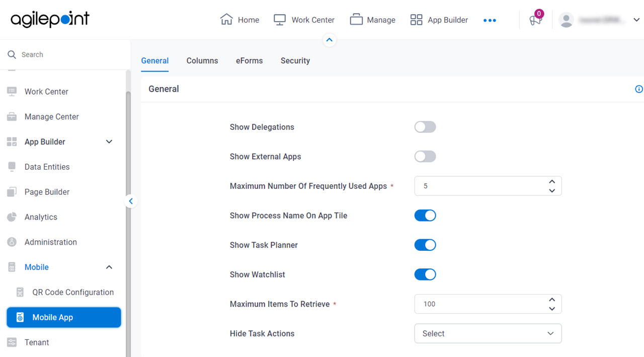The image size is (644, 357).
Task: Click the Mobile sidebar icon
Action: point(12,267)
